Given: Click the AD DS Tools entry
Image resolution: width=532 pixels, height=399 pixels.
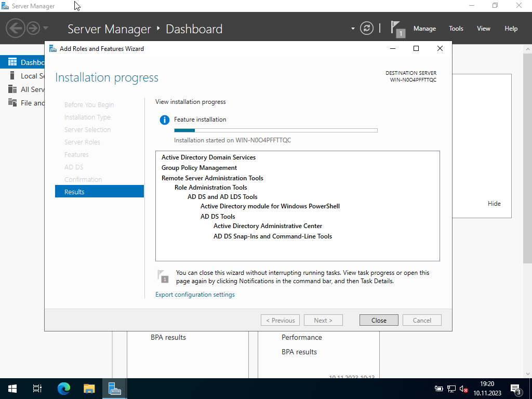Looking at the screenshot, I should click(x=218, y=217).
